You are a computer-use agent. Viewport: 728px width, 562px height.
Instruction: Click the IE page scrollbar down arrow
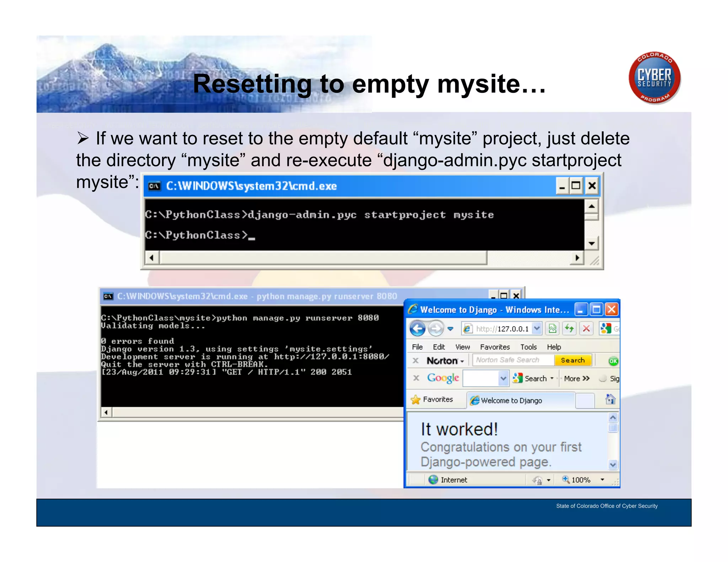[x=613, y=464]
